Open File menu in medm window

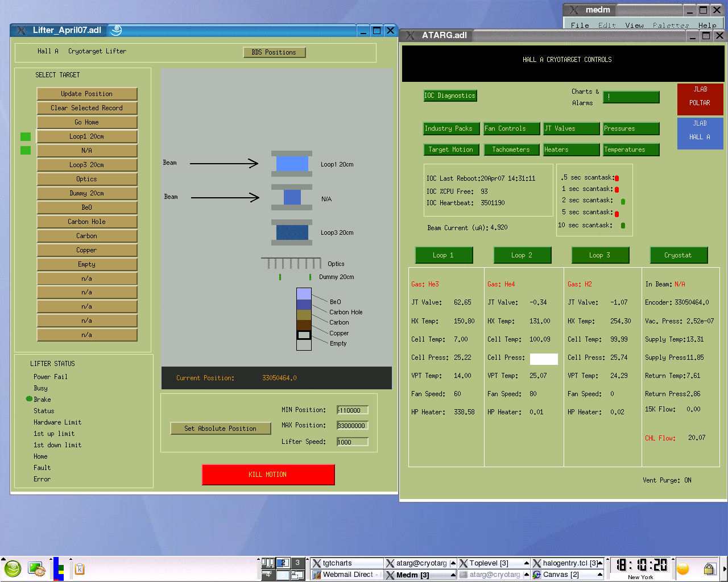pos(580,26)
